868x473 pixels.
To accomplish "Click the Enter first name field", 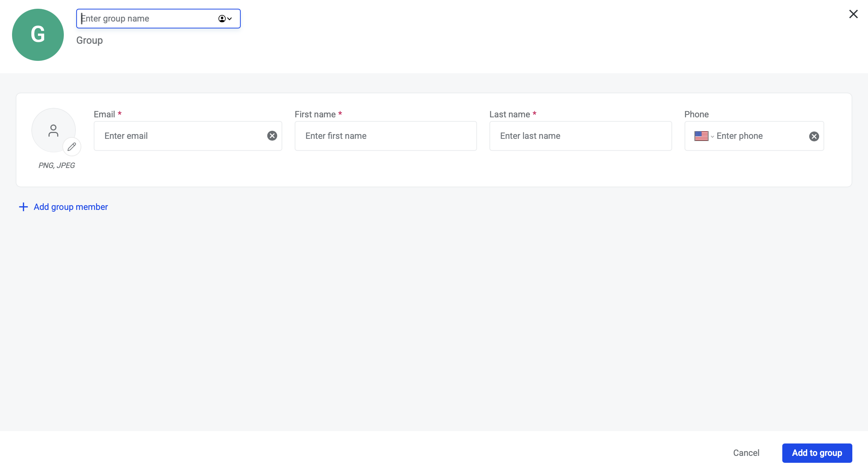I will pyautogui.click(x=385, y=136).
